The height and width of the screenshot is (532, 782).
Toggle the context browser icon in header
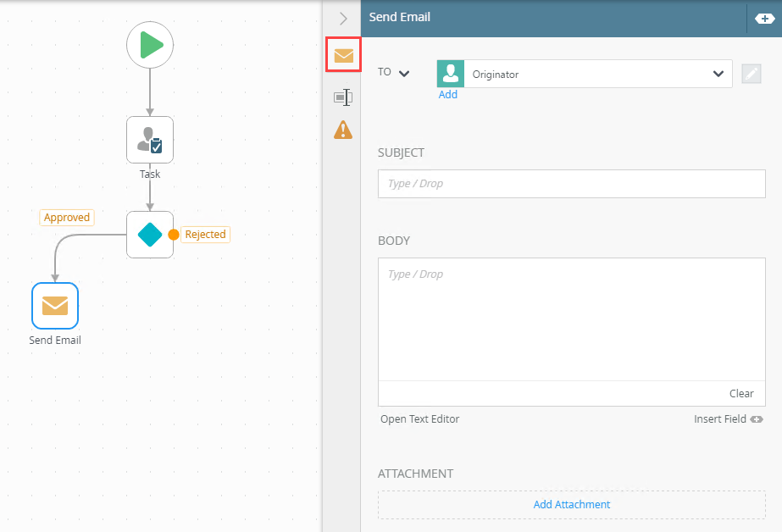click(764, 19)
